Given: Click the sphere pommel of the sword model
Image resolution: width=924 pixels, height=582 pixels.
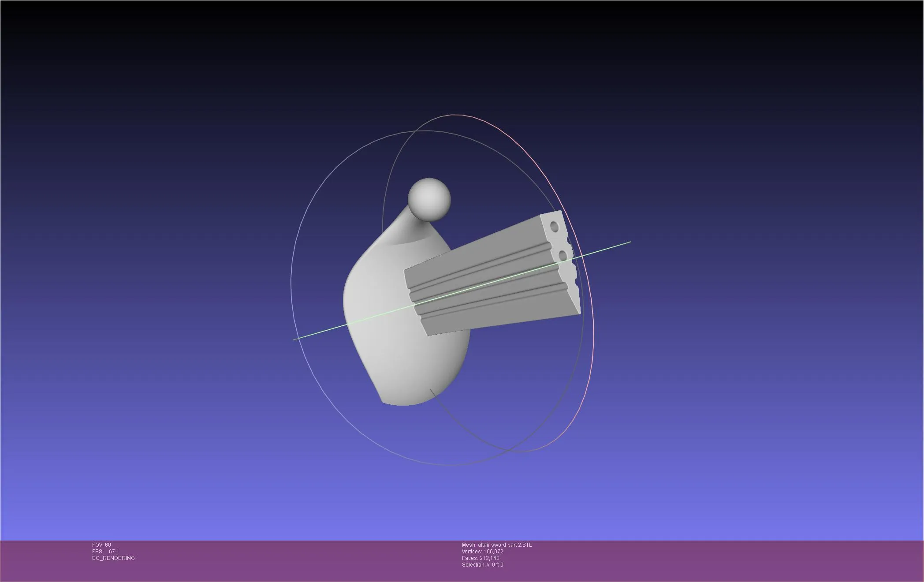Looking at the screenshot, I should 429,200.
